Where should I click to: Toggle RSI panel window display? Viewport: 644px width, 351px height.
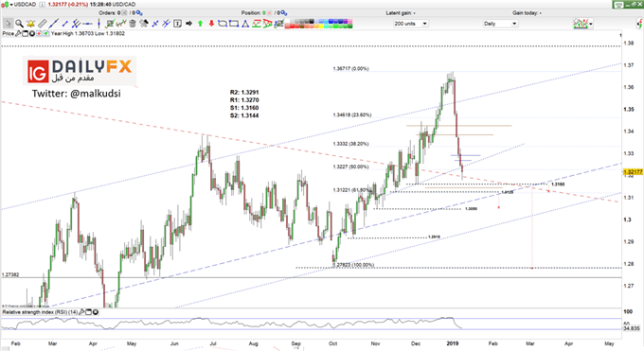pos(88,312)
